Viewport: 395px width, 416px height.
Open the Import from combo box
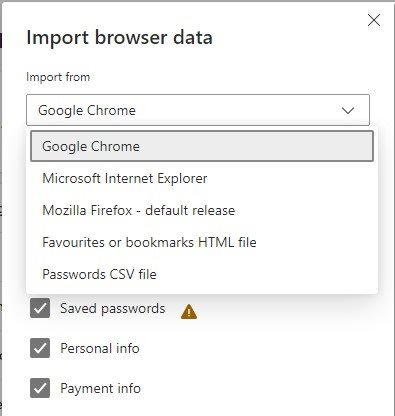click(x=198, y=110)
